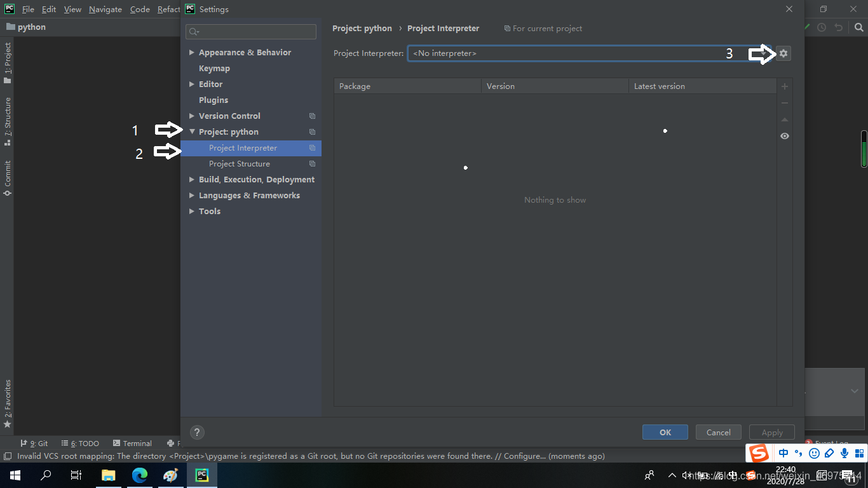Click the settings search field
Viewport: 868px width, 488px height.
click(251, 32)
